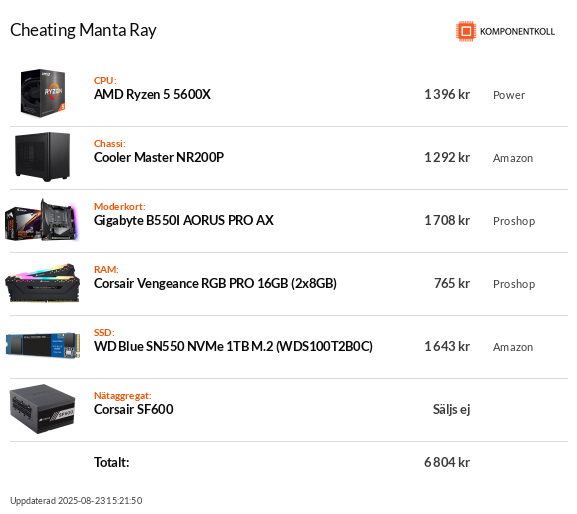Open the WD Blue SN550 NVMe 1TB link
This screenshot has width=577, height=514.
[233, 346]
